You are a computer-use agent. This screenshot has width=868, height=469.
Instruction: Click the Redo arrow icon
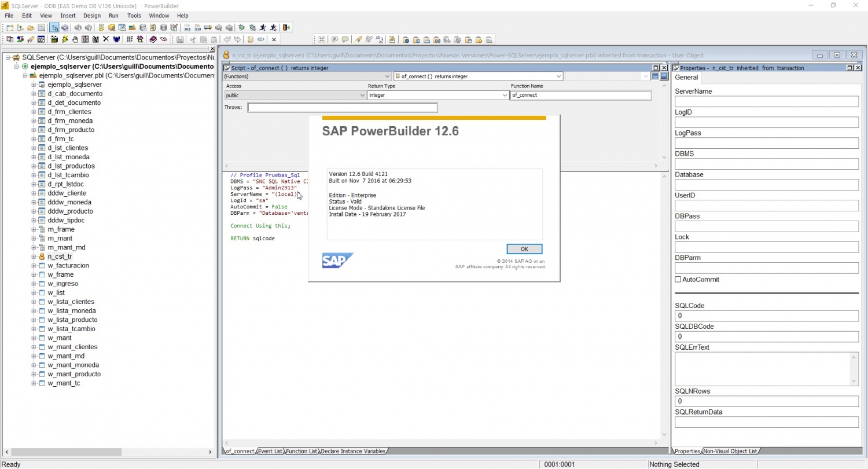[x=237, y=39]
